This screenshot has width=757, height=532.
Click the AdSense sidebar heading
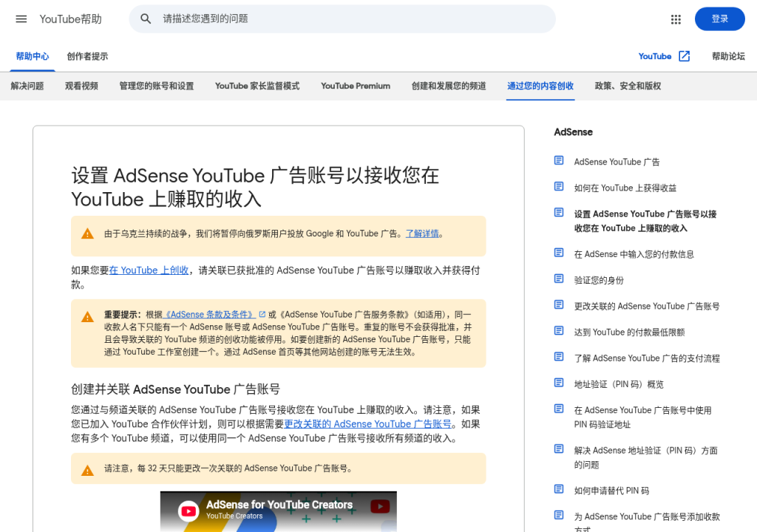point(573,132)
